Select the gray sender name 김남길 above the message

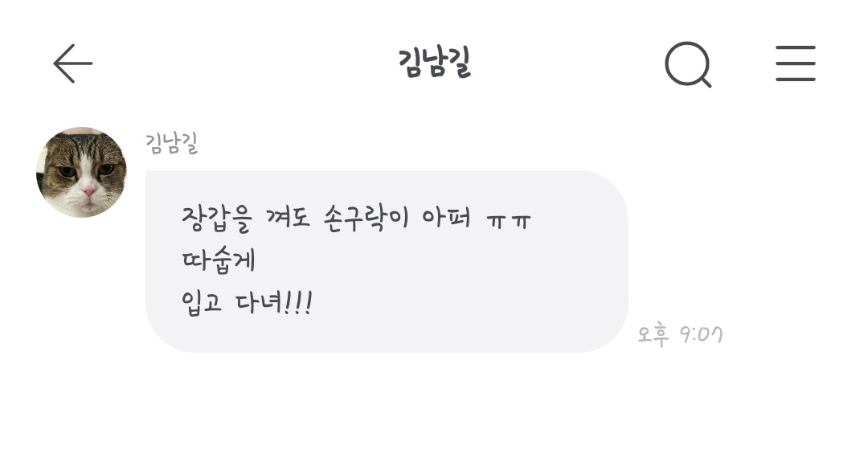pos(172,143)
